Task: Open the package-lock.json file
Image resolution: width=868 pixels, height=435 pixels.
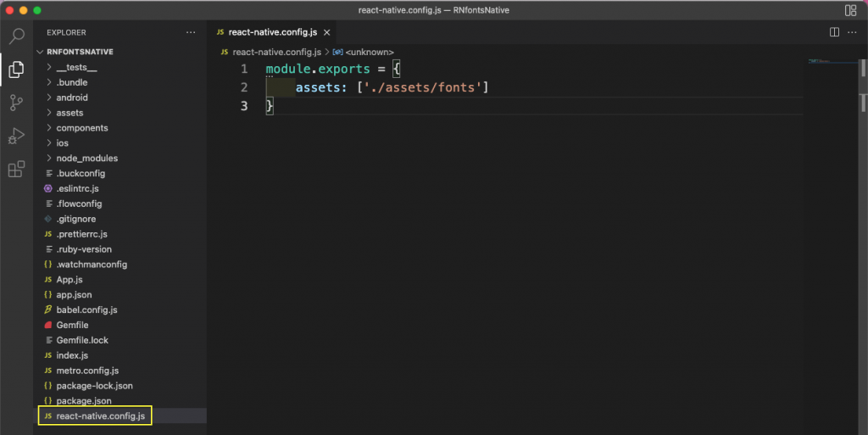Action: click(120, 386)
